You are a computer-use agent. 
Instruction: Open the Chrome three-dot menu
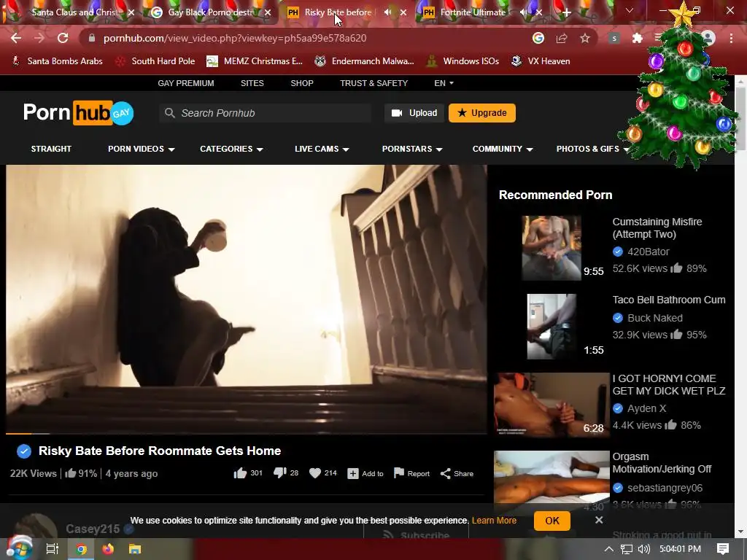point(731,38)
